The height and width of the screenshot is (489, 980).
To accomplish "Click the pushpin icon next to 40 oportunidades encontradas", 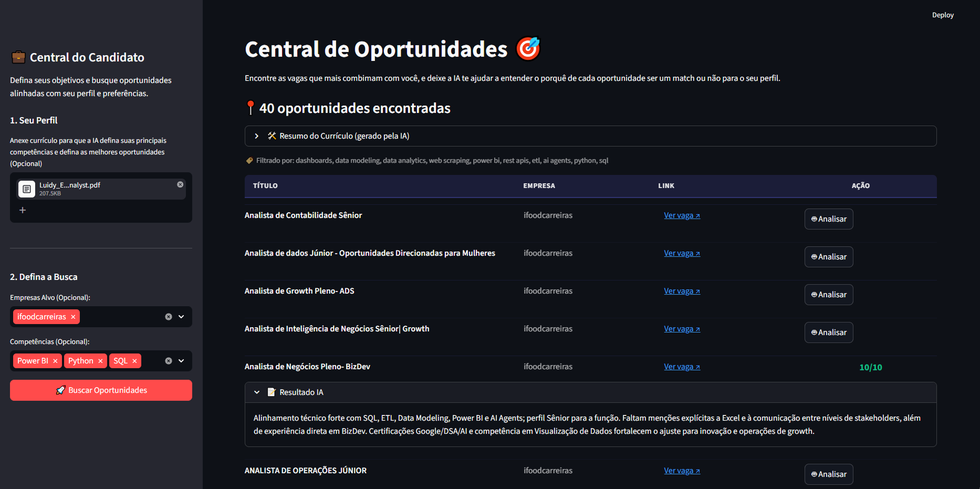I will (x=251, y=107).
